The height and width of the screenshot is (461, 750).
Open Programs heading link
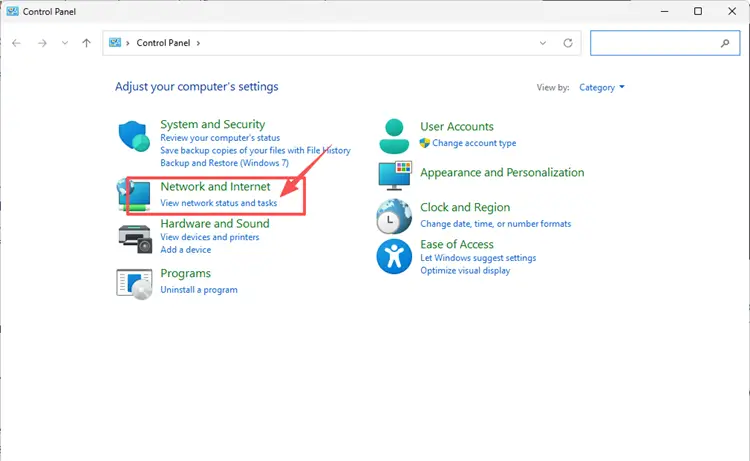click(186, 274)
